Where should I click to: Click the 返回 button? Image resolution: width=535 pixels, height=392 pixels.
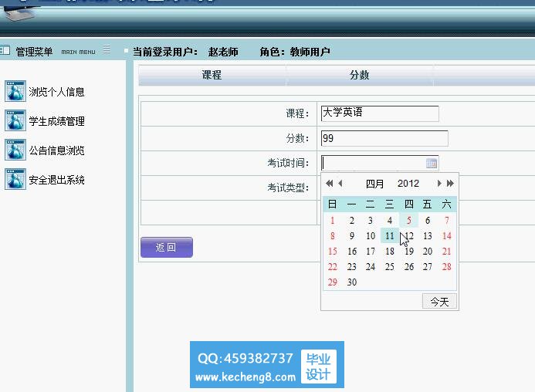click(167, 248)
